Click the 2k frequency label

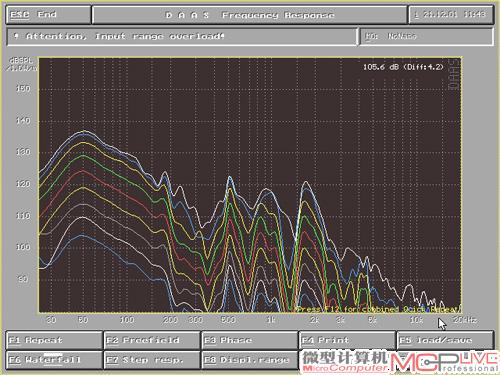click(314, 320)
